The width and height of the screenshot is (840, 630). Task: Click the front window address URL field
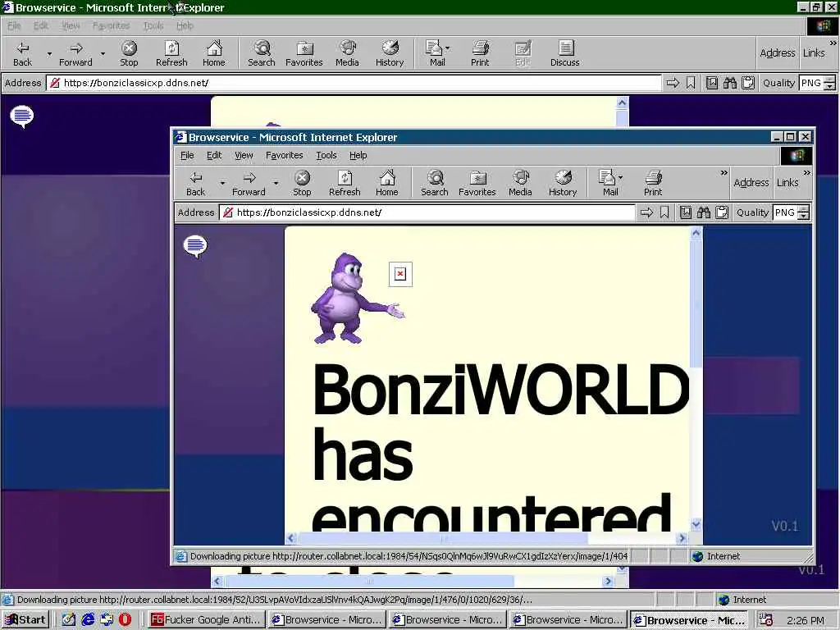427,212
